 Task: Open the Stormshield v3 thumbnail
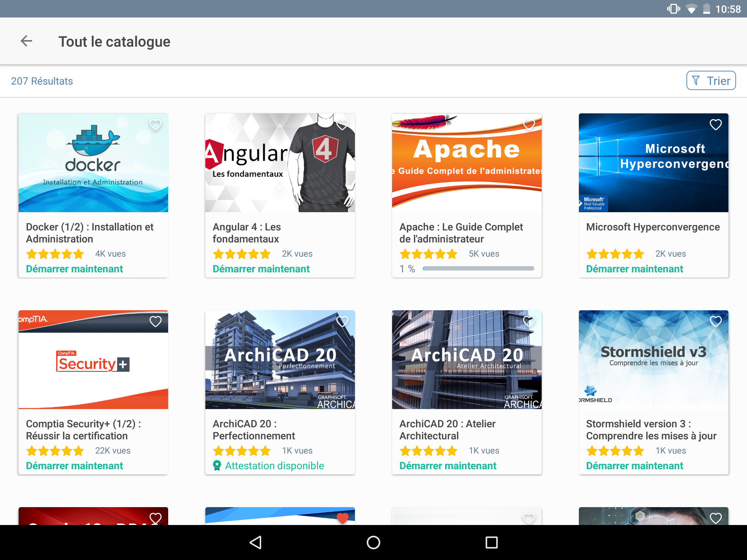(654, 360)
